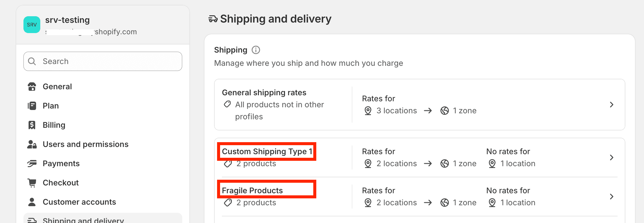Open Custom Shipping Type 1 chevron arrow
The width and height of the screenshot is (644, 223).
pos(612,157)
